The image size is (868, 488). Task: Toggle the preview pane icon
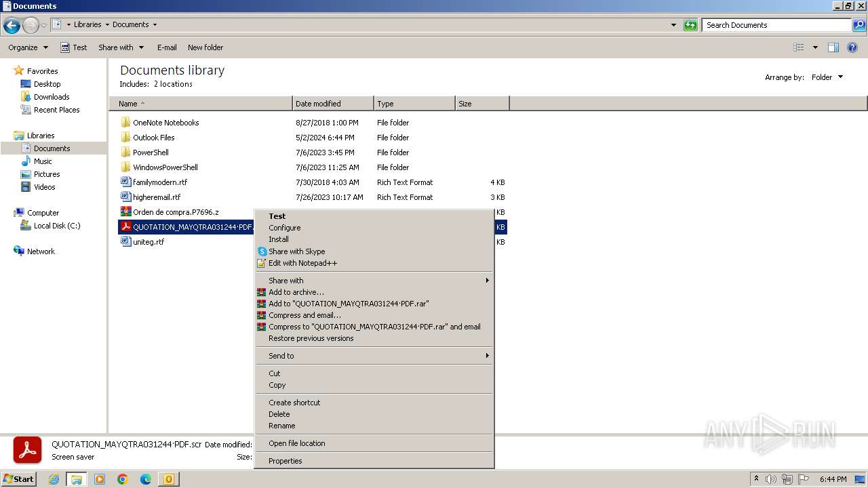click(833, 47)
